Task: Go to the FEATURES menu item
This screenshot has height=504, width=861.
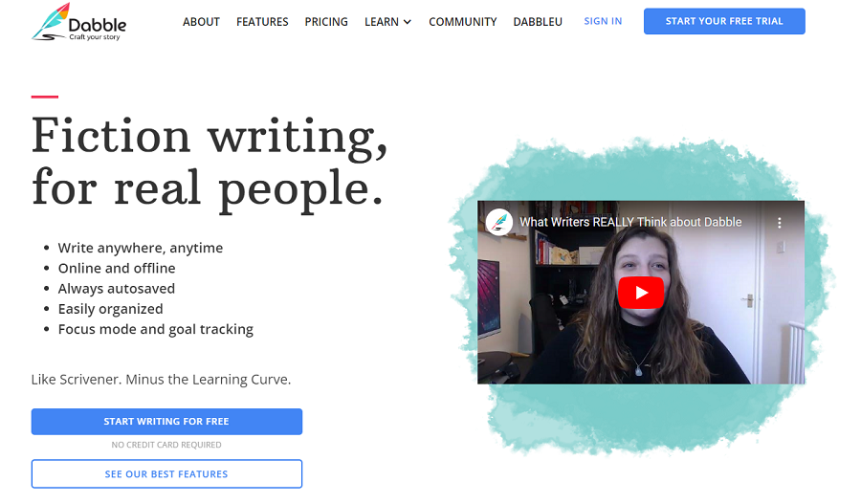Action: pos(262,22)
